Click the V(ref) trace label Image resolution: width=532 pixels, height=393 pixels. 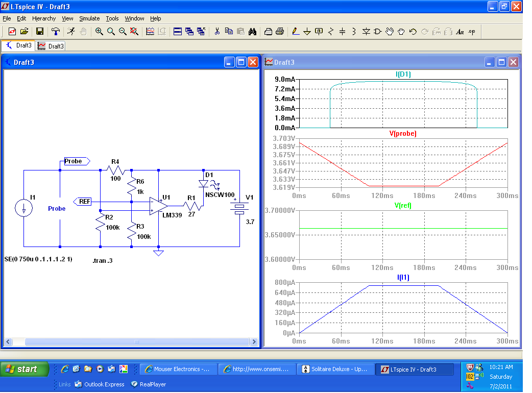point(403,205)
